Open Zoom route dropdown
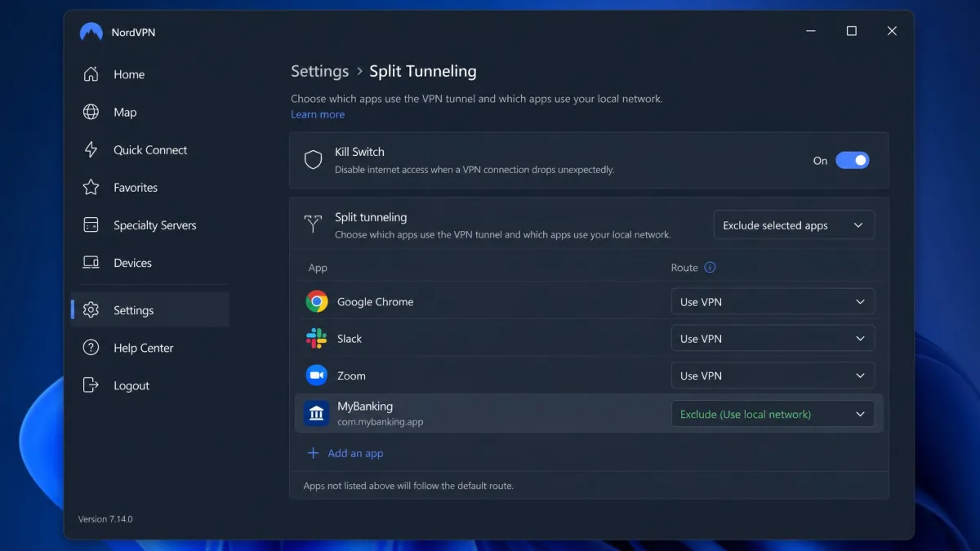The height and width of the screenshot is (551, 980). (x=773, y=375)
